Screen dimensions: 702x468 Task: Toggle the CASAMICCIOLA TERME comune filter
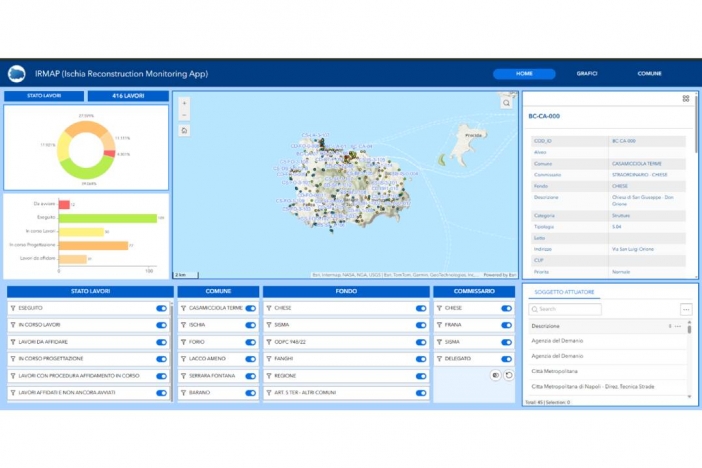250,309
